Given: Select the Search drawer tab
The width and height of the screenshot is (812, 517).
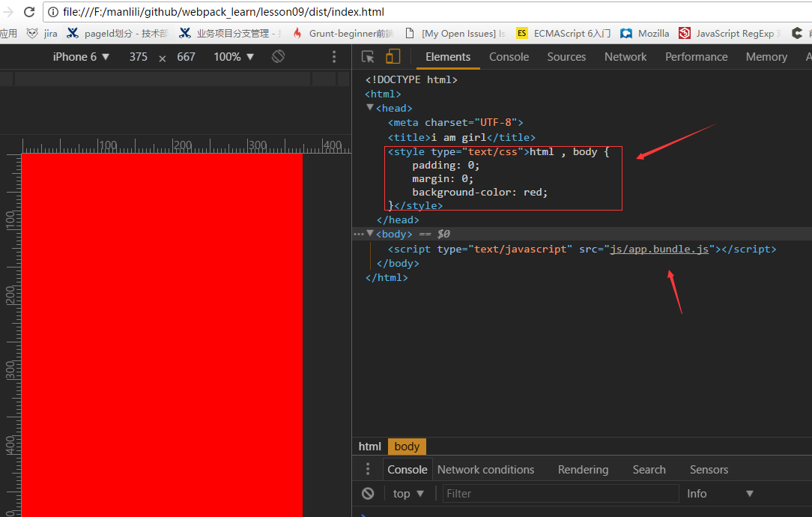Looking at the screenshot, I should (x=649, y=469).
